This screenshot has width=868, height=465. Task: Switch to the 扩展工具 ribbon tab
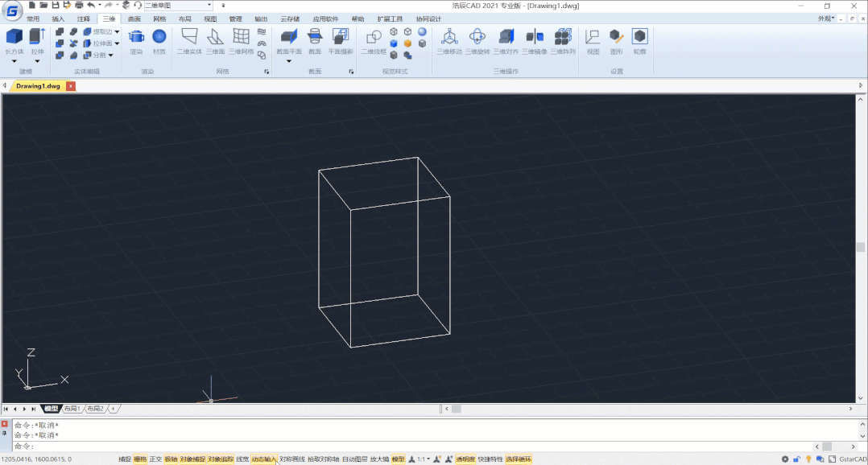pyautogui.click(x=390, y=19)
